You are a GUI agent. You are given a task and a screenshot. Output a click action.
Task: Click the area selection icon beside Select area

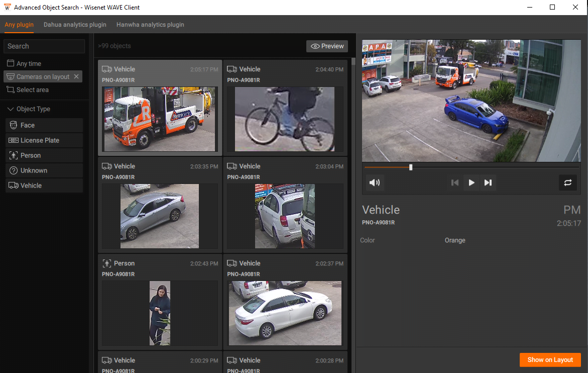(11, 89)
